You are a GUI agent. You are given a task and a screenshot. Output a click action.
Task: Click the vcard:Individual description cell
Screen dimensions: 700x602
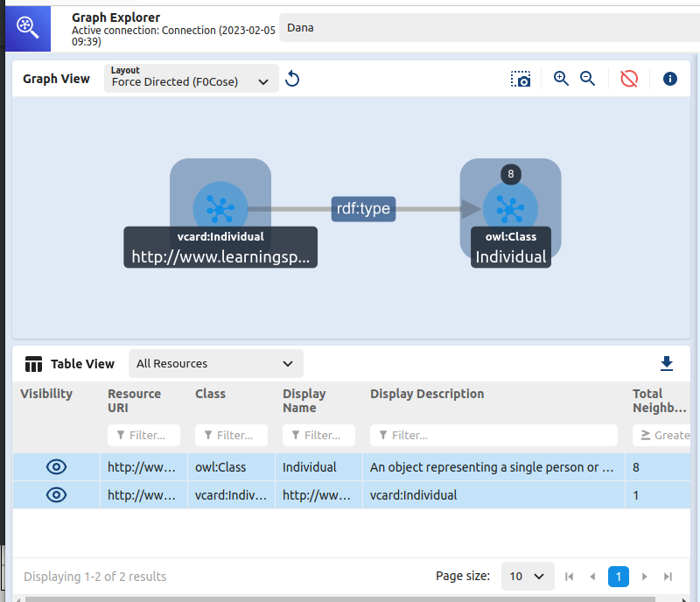tap(494, 495)
